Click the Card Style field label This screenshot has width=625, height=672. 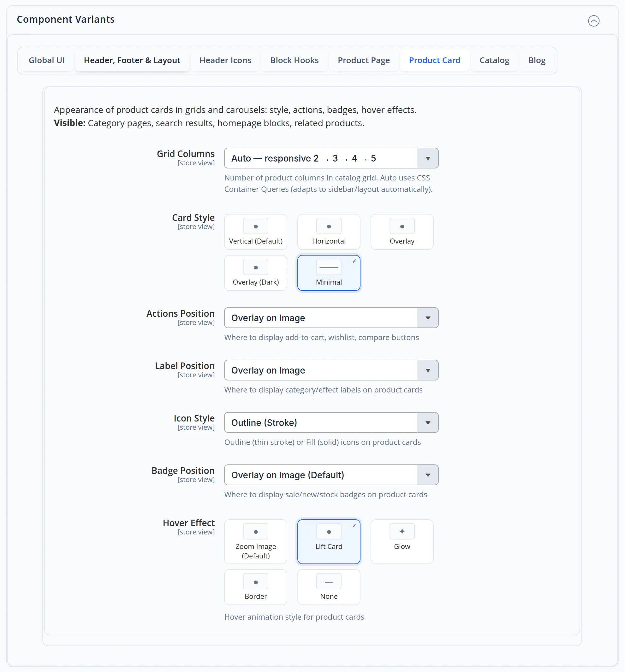pos(193,217)
